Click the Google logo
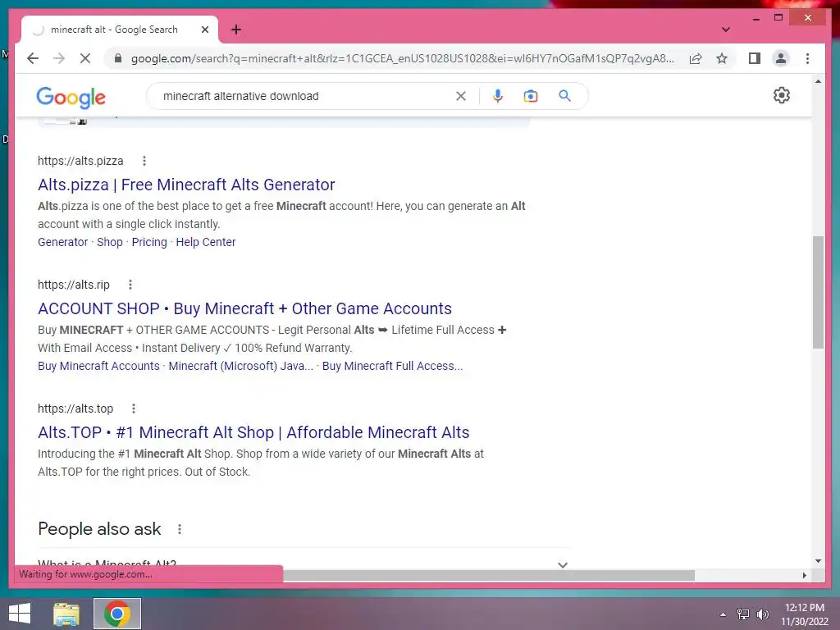The height and width of the screenshot is (630, 840). point(71,97)
